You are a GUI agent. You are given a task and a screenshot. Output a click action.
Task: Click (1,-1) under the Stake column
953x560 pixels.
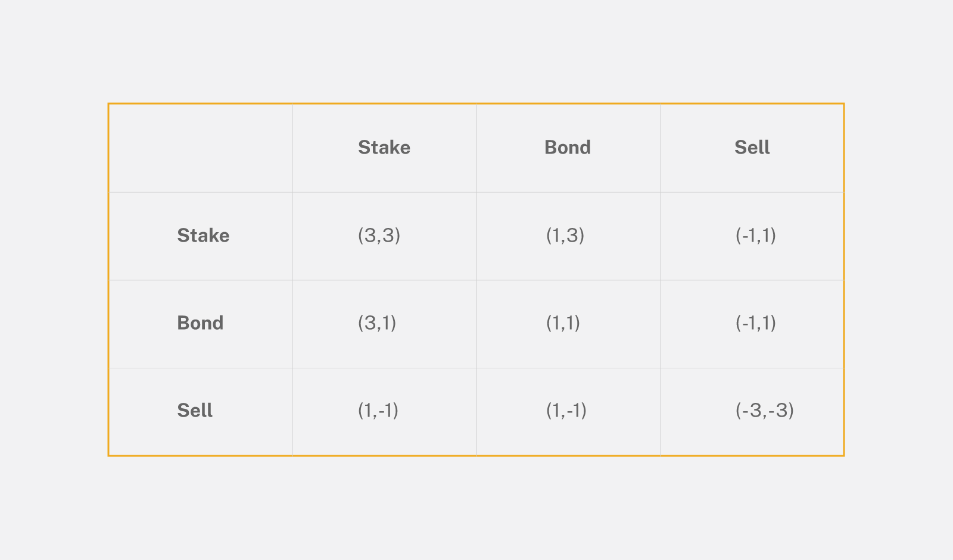point(378,411)
